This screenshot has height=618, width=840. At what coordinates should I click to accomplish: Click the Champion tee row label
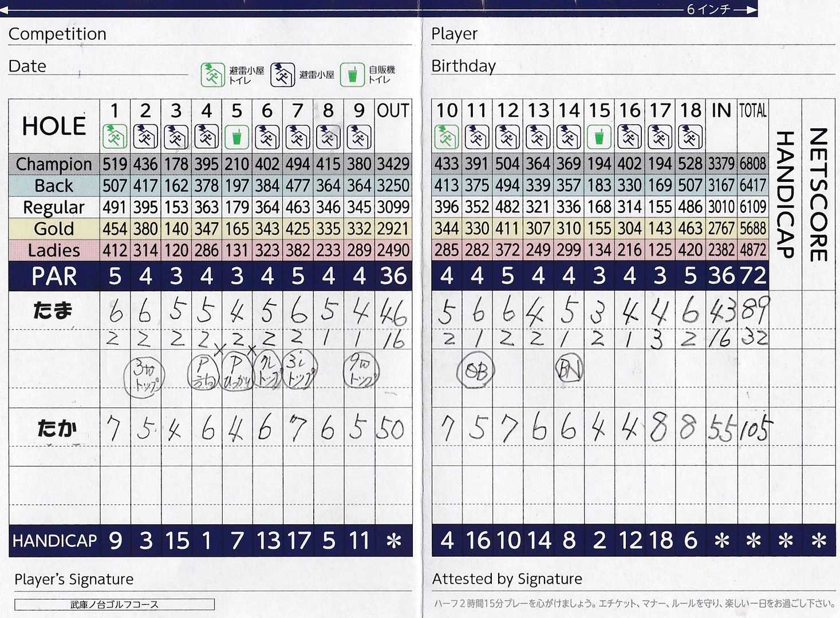coord(54,164)
